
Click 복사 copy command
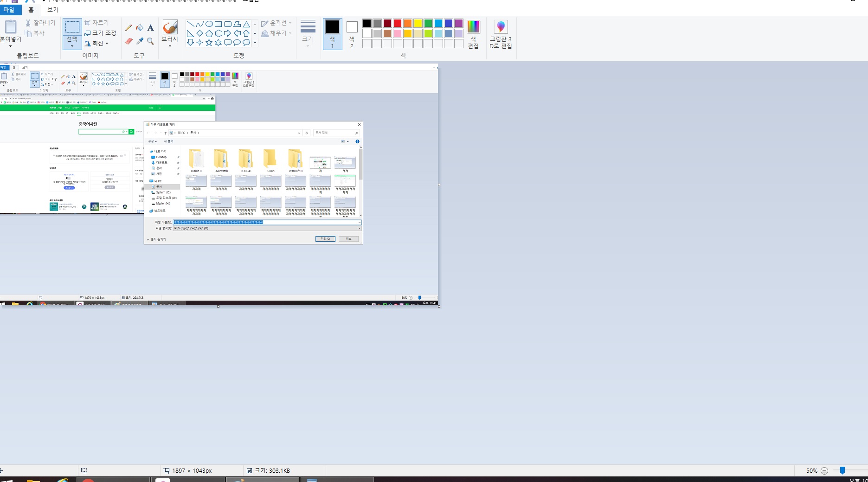(35, 33)
